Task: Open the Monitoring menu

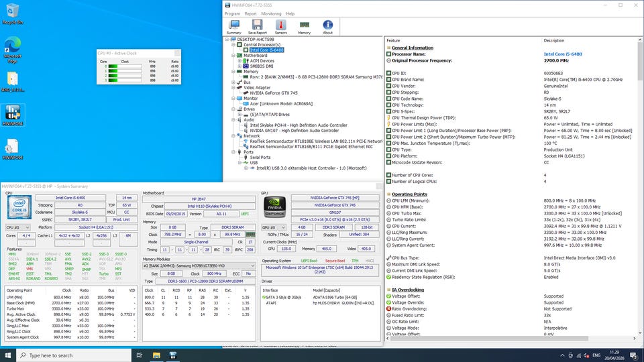Action: click(x=271, y=13)
